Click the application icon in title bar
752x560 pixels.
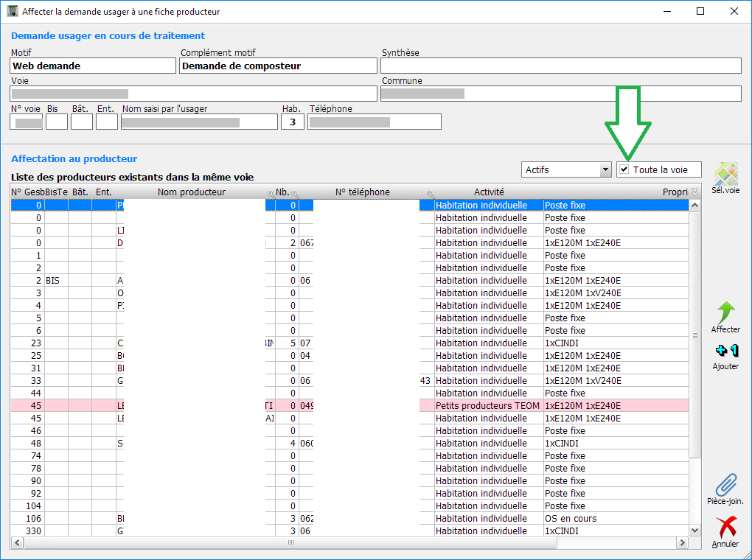(x=12, y=11)
